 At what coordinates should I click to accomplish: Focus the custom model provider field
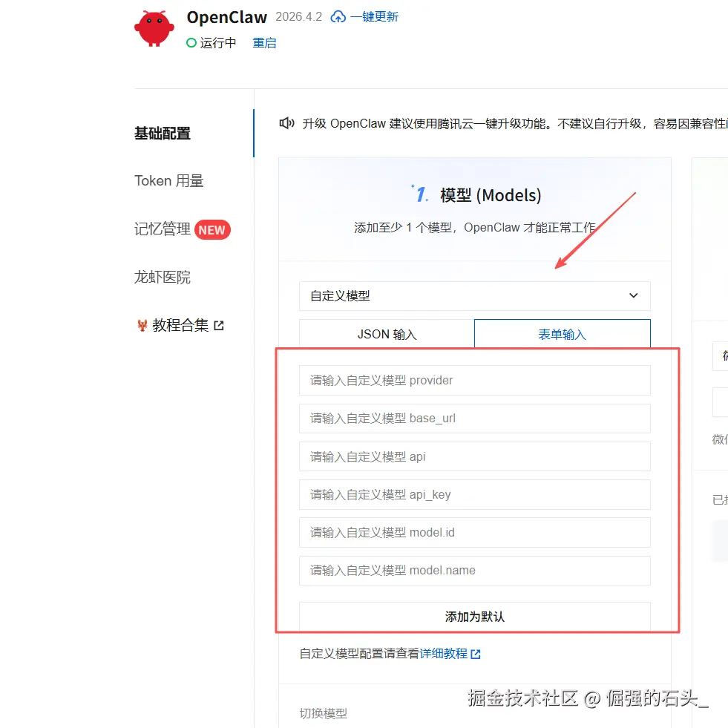click(x=474, y=380)
